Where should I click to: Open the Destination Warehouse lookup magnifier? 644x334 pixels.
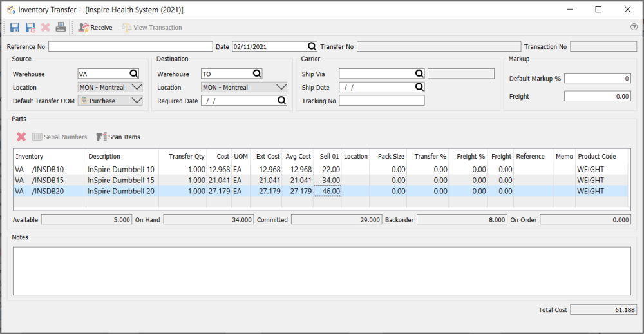click(257, 74)
